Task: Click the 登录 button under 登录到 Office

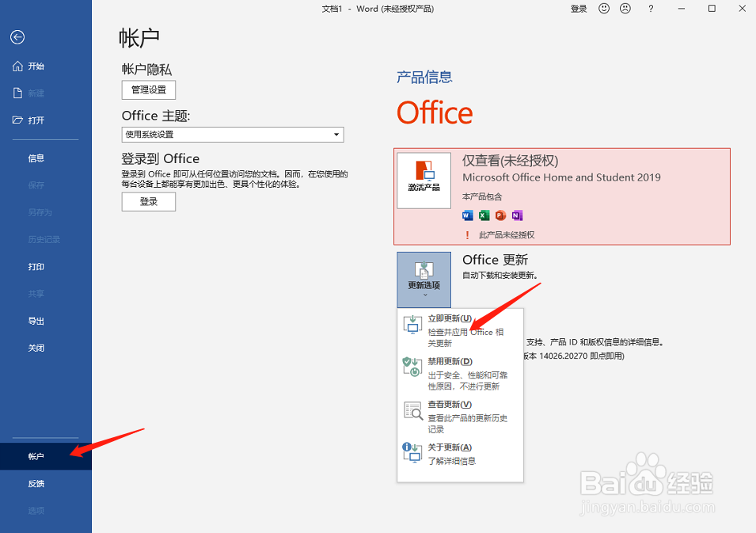Action: click(x=148, y=201)
